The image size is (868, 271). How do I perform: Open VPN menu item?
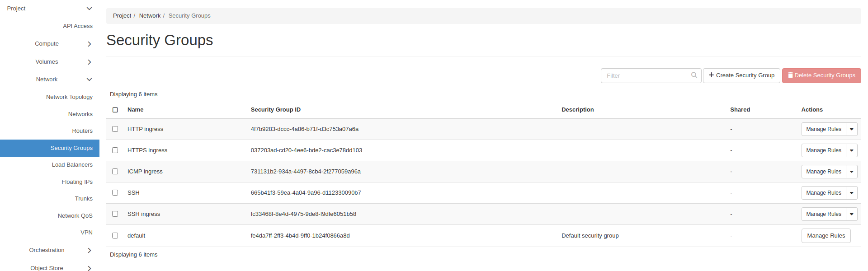pyautogui.click(x=86, y=233)
